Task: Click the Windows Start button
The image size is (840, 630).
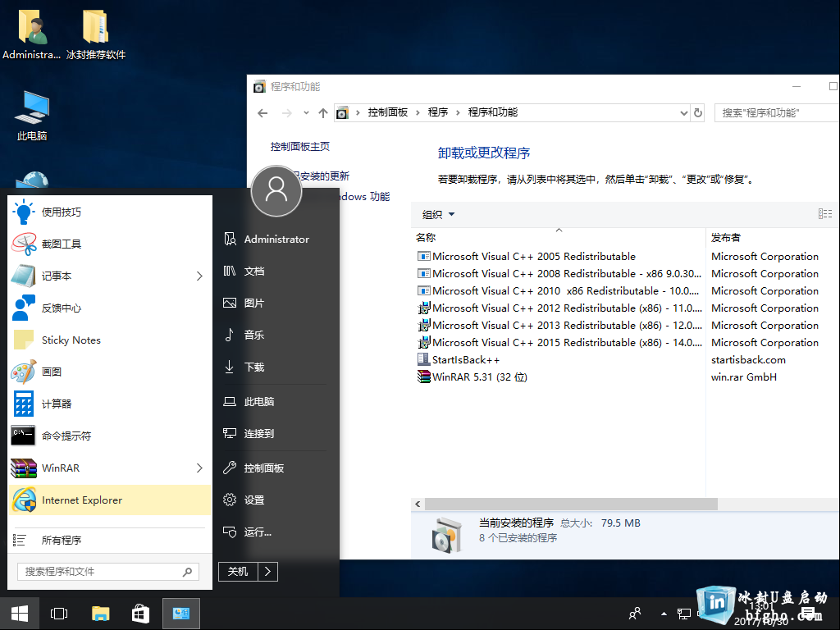Action: pyautogui.click(x=20, y=614)
